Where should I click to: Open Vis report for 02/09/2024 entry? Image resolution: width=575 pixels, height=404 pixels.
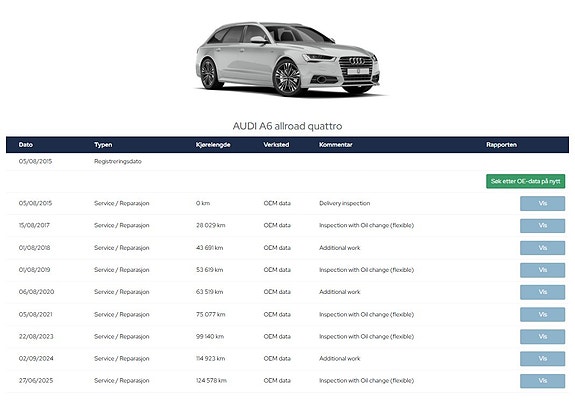[542, 359]
